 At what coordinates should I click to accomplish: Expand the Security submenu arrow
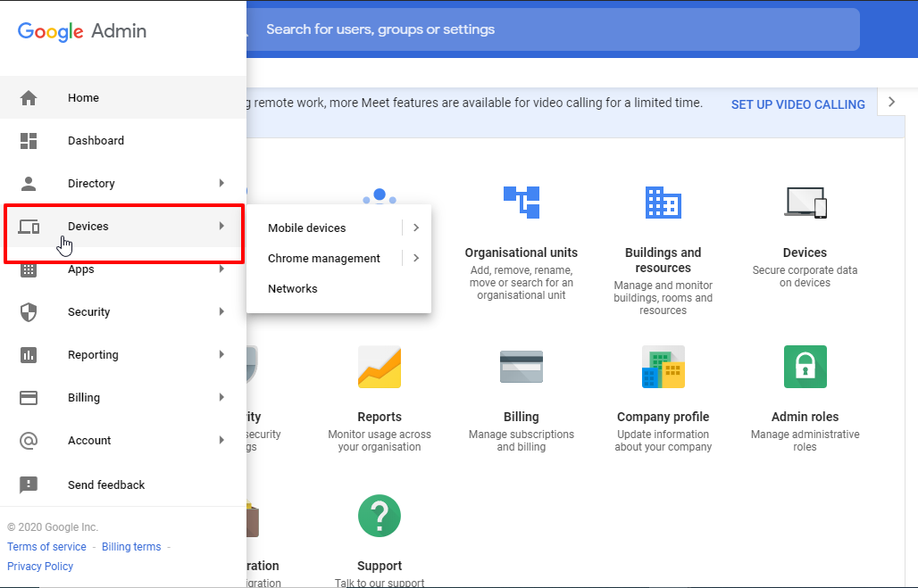coord(221,311)
